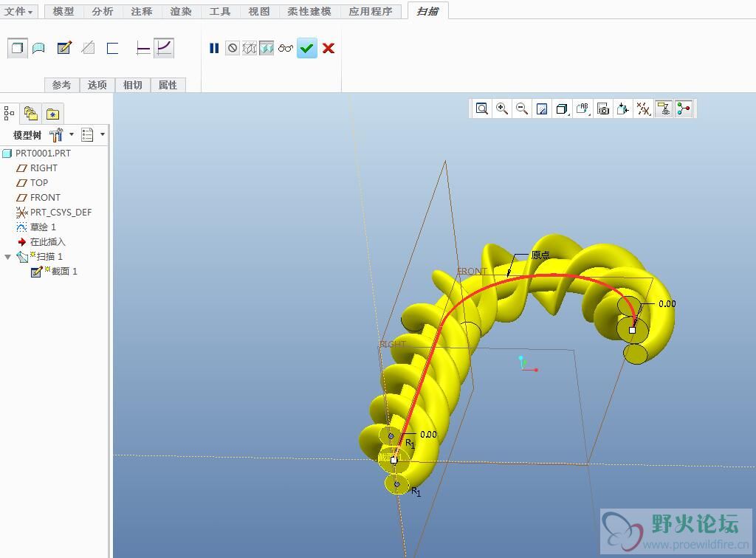Select the RIGHT datum plane tree item
This screenshot has height=558, width=756.
37,168
